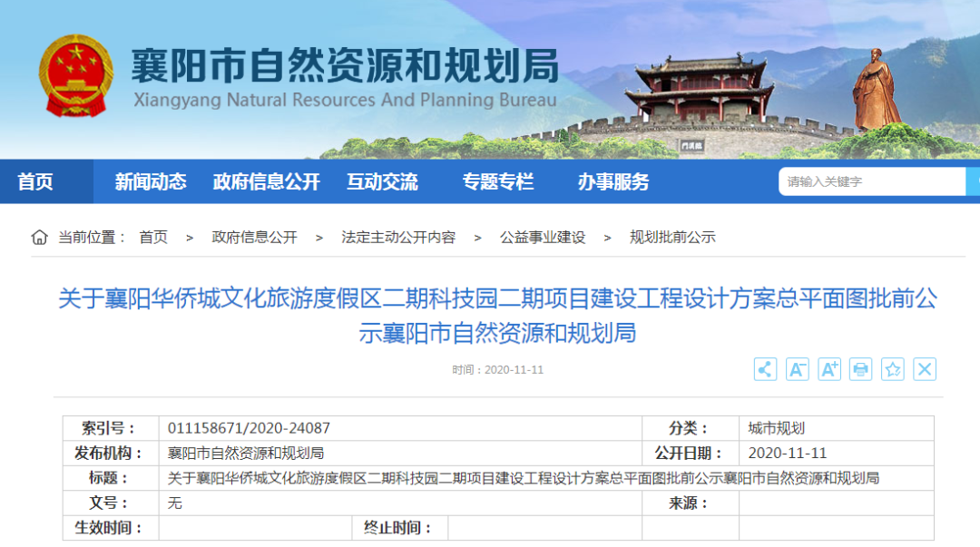980x547 pixels.
Task: Focus the 请输入关键字 search field
Action: (x=872, y=182)
